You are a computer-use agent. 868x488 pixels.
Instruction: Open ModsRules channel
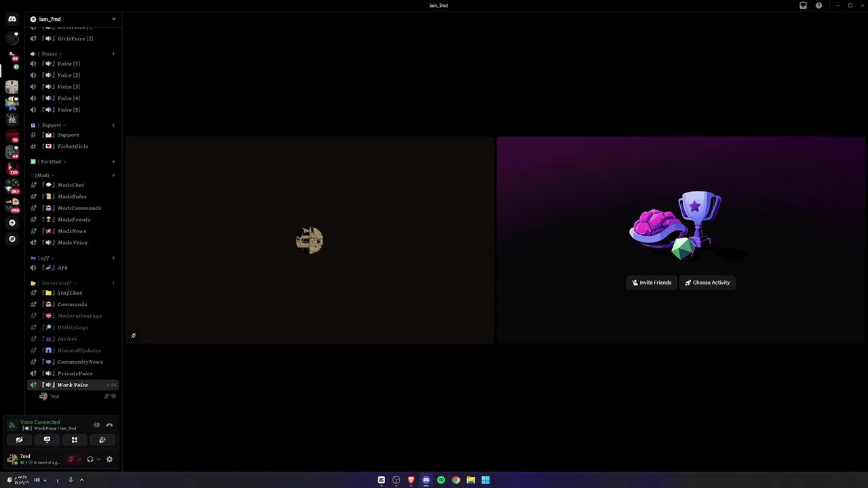pyautogui.click(x=73, y=197)
